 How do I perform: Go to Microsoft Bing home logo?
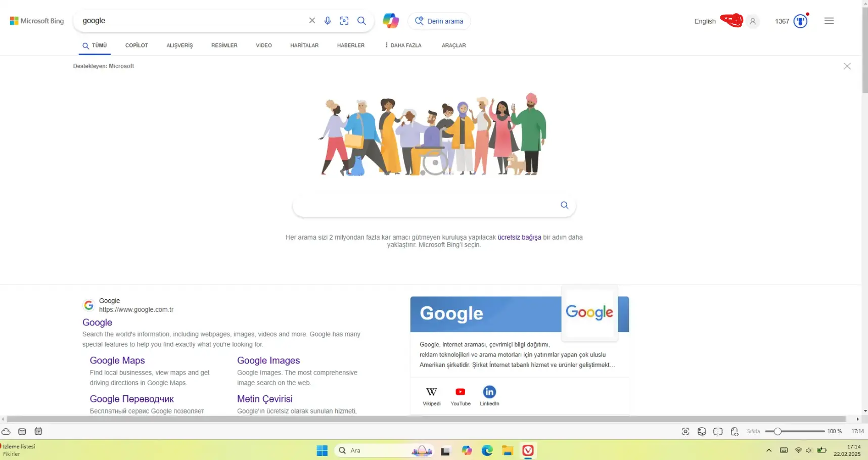coord(37,21)
